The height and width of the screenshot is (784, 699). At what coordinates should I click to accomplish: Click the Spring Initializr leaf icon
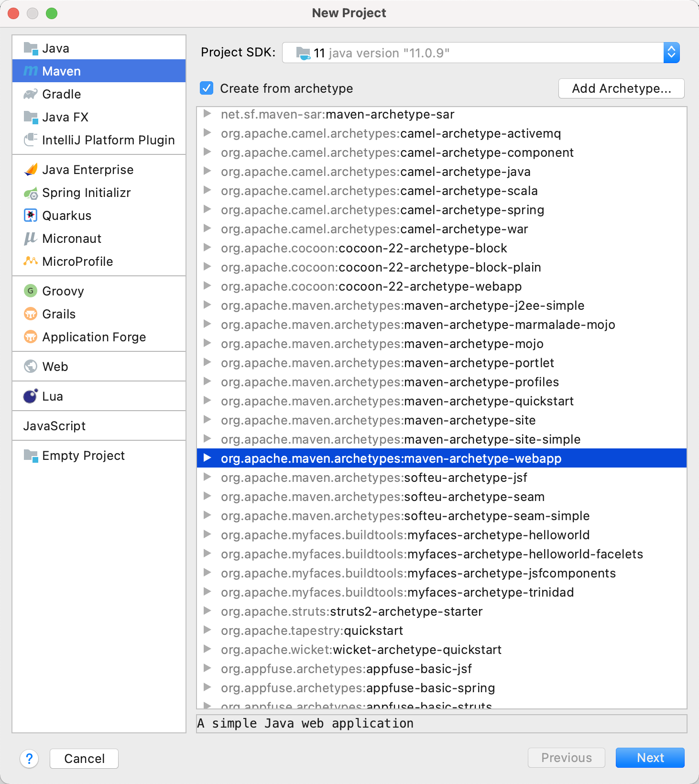[x=31, y=193]
